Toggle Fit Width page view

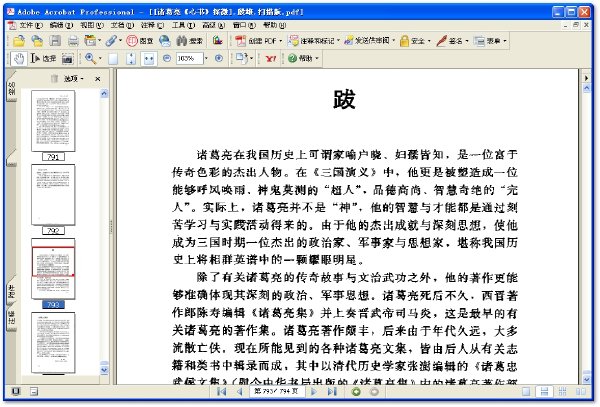coord(148,59)
